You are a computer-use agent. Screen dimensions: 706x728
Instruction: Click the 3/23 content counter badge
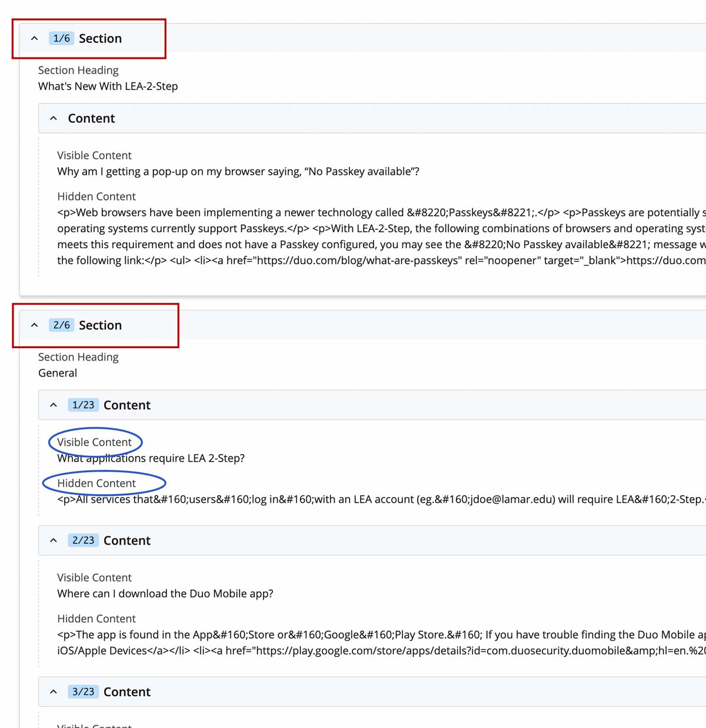pos(83,692)
